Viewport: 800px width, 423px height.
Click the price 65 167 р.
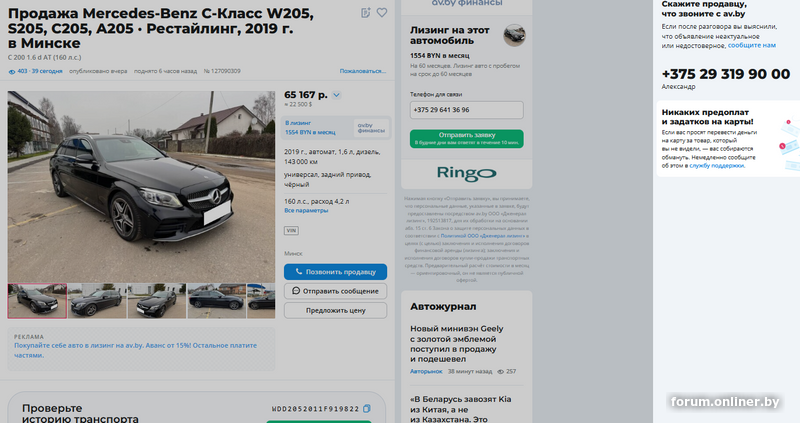[306, 95]
